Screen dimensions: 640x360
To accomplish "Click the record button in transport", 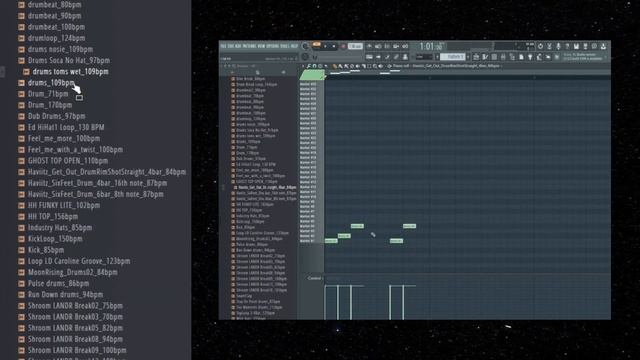I will pyautogui.click(x=343, y=46).
